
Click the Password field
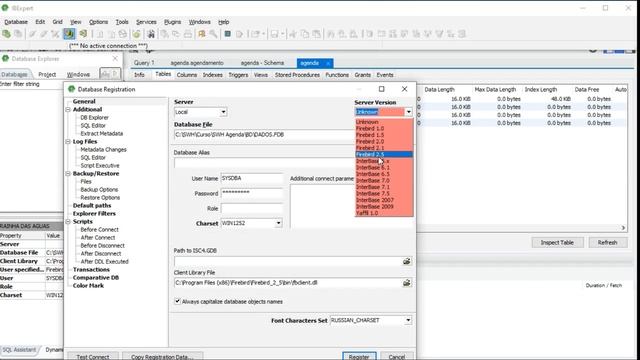point(252,193)
